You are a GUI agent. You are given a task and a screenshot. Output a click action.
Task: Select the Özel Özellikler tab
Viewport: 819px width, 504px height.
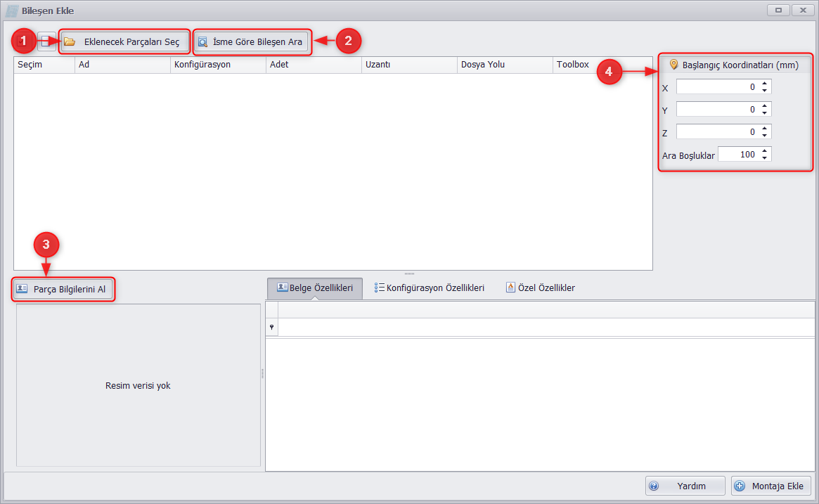[x=541, y=287]
